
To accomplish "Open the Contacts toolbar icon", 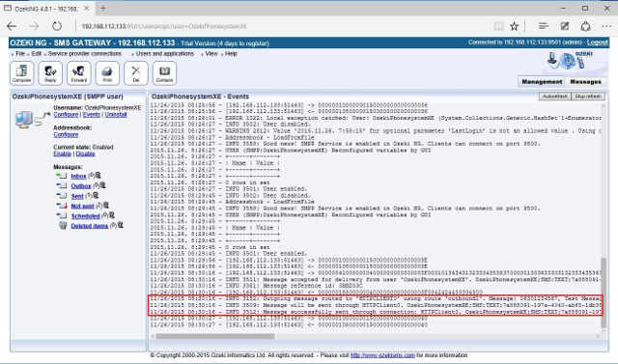I will 164,73.
